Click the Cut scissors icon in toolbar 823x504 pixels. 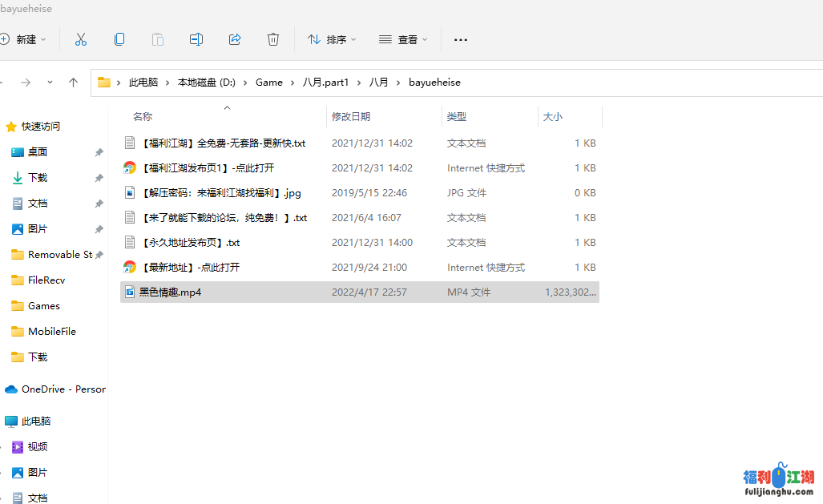[81, 39]
